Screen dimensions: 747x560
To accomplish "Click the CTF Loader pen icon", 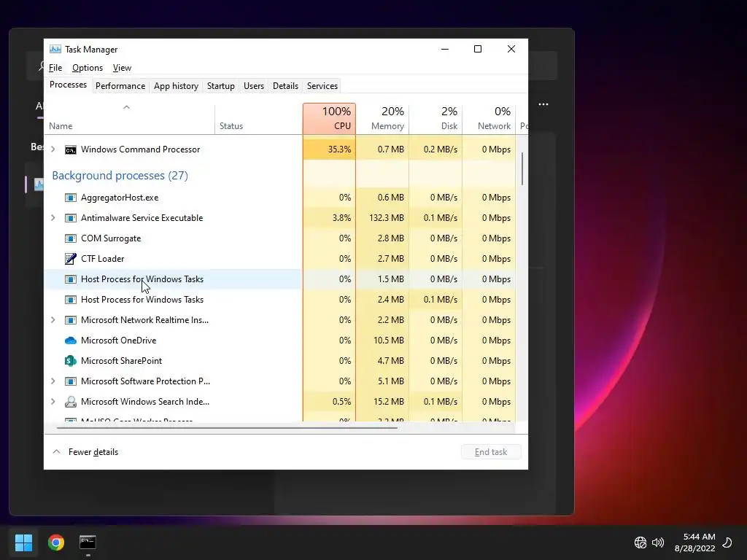I will (x=71, y=259).
